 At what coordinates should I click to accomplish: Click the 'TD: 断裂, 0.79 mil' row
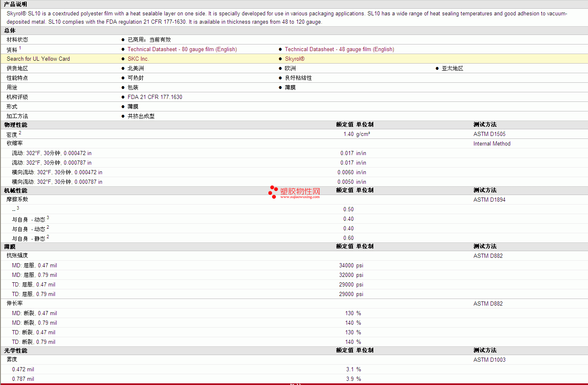34,342
